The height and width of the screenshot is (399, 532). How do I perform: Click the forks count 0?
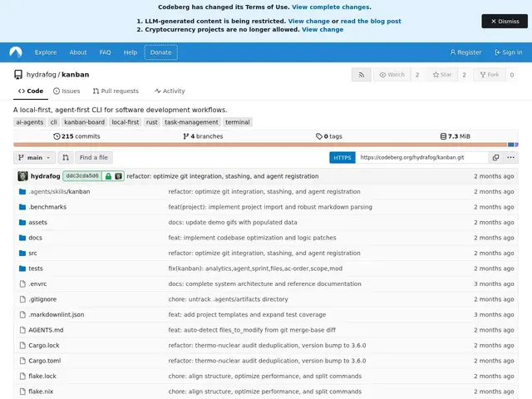[x=512, y=75]
